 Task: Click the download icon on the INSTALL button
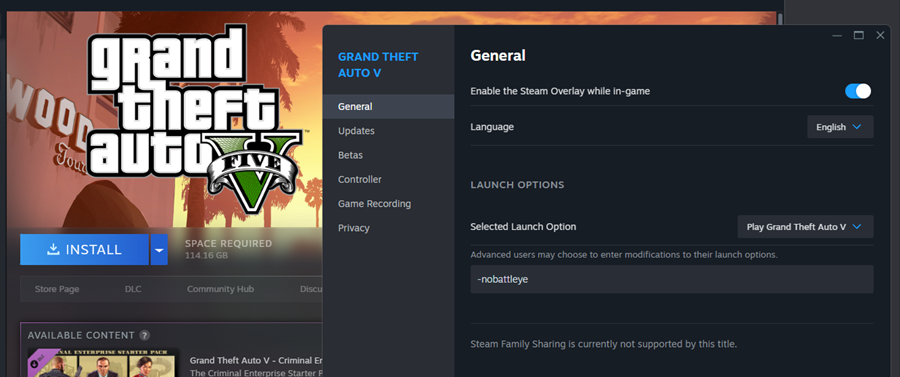pyautogui.click(x=53, y=249)
